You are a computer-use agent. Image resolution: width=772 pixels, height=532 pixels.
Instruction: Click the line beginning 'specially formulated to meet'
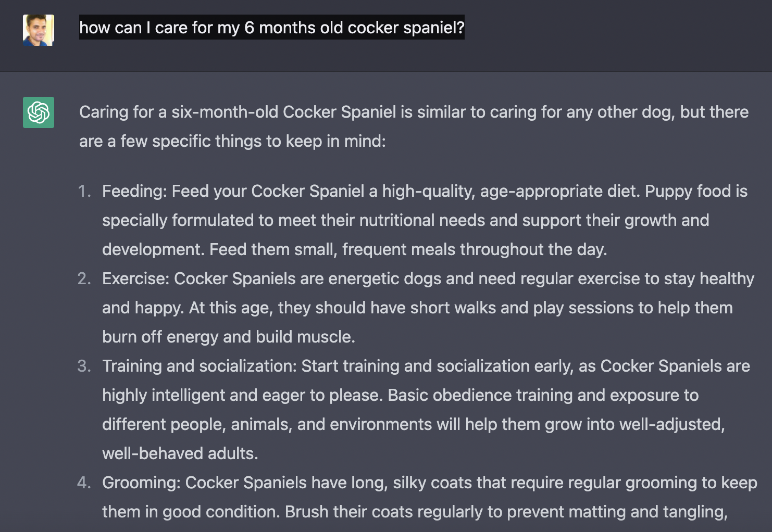pos(405,220)
